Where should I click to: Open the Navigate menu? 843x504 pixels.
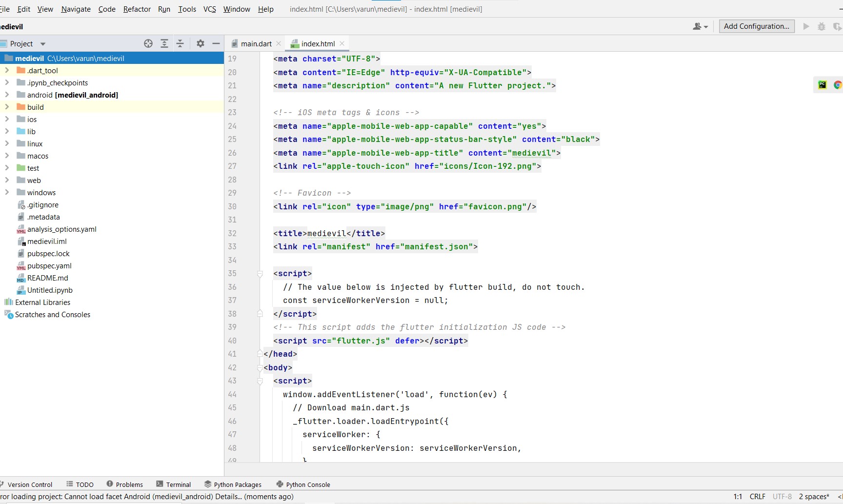(76, 9)
